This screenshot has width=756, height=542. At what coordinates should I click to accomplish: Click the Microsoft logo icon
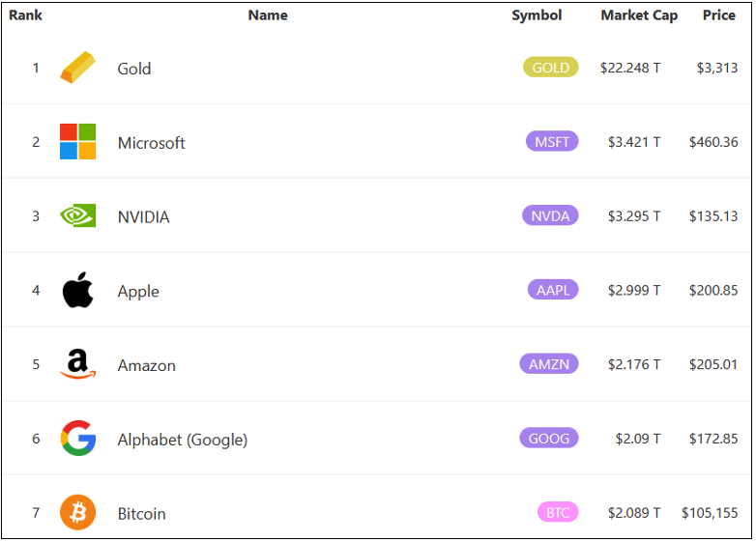pyautogui.click(x=77, y=142)
